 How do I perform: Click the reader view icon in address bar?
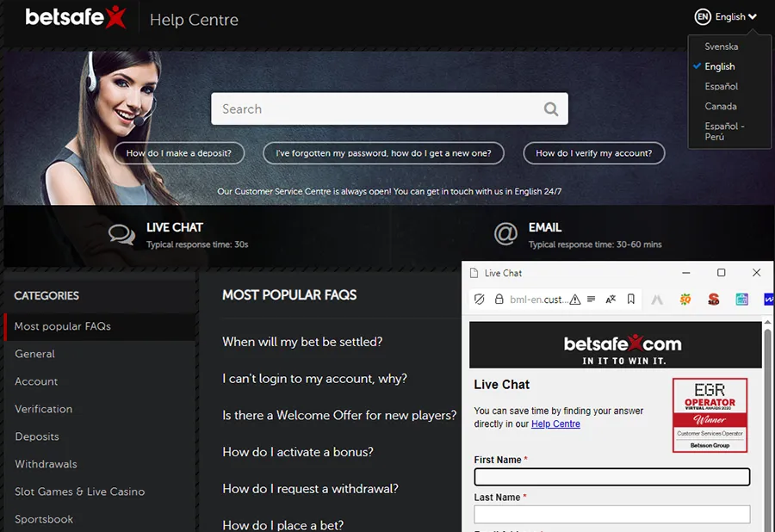pyautogui.click(x=591, y=299)
